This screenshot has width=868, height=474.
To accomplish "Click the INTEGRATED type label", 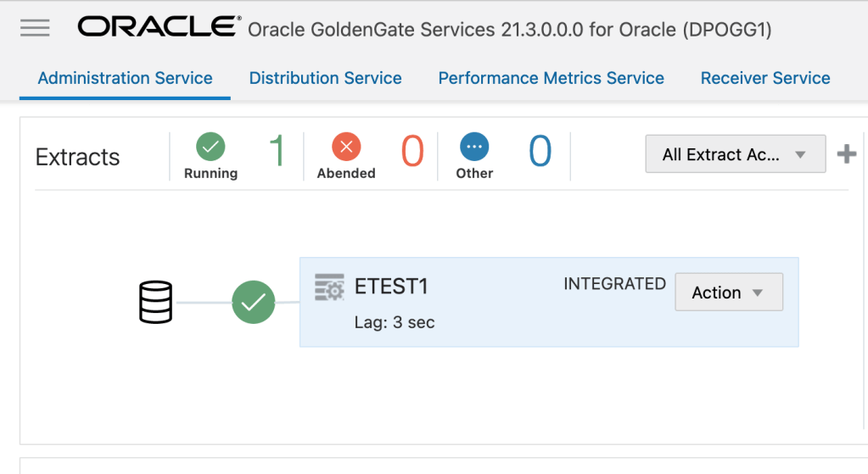I will [614, 284].
